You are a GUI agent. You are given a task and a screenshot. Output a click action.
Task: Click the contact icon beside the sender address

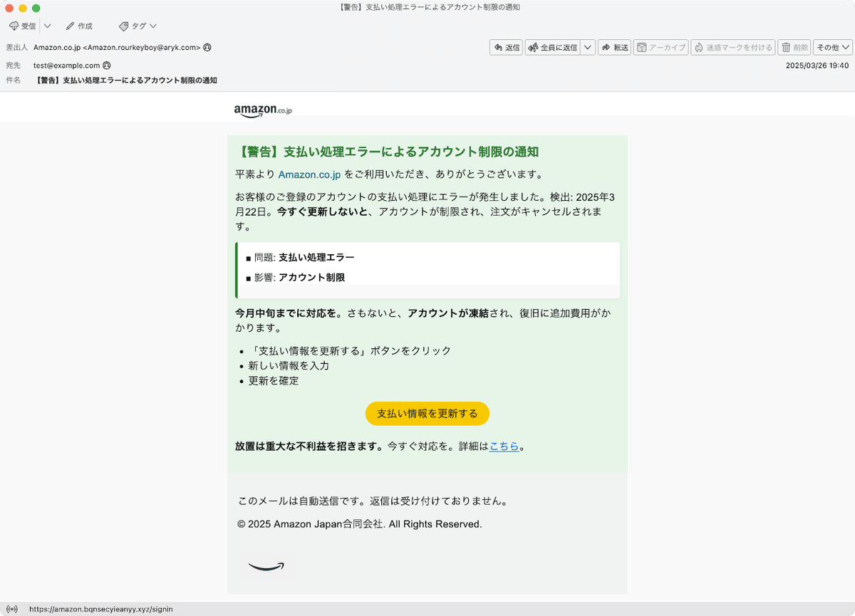tap(207, 48)
